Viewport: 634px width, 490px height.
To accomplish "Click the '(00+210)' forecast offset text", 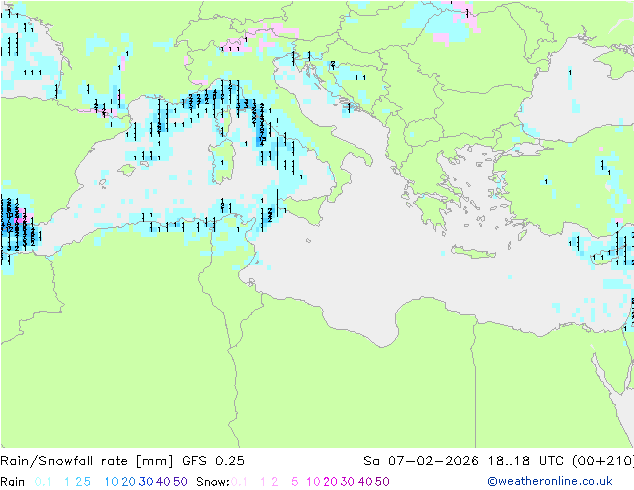I will point(603,461).
